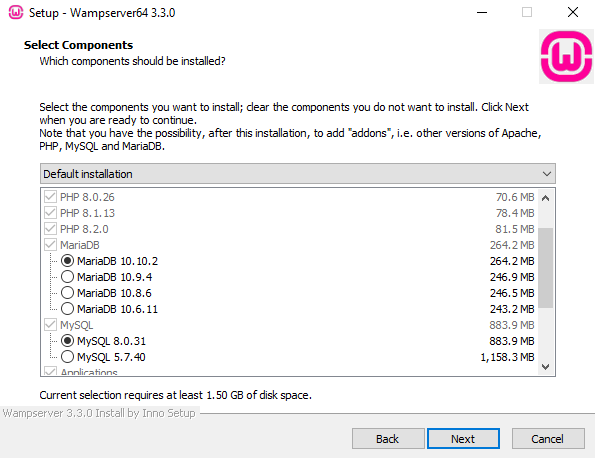The width and height of the screenshot is (595, 458).
Task: Close the Wampserver setup window
Action: 573,13
